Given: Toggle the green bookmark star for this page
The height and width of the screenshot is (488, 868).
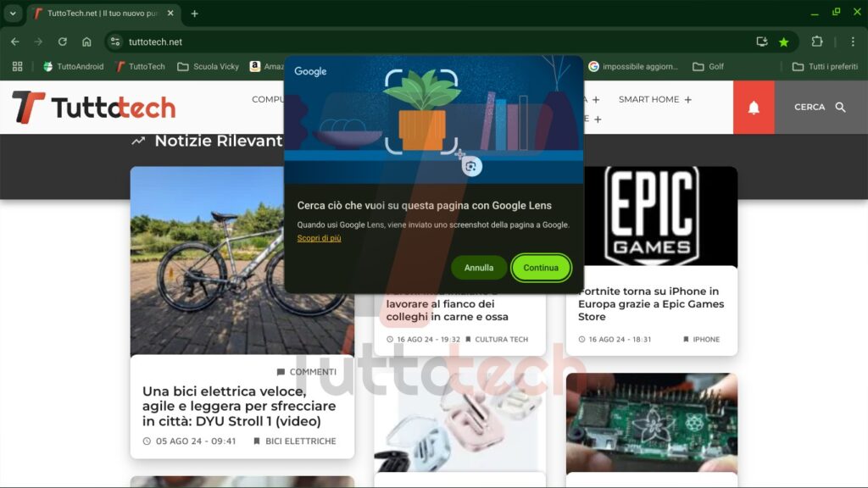Looking at the screenshot, I should (x=783, y=41).
